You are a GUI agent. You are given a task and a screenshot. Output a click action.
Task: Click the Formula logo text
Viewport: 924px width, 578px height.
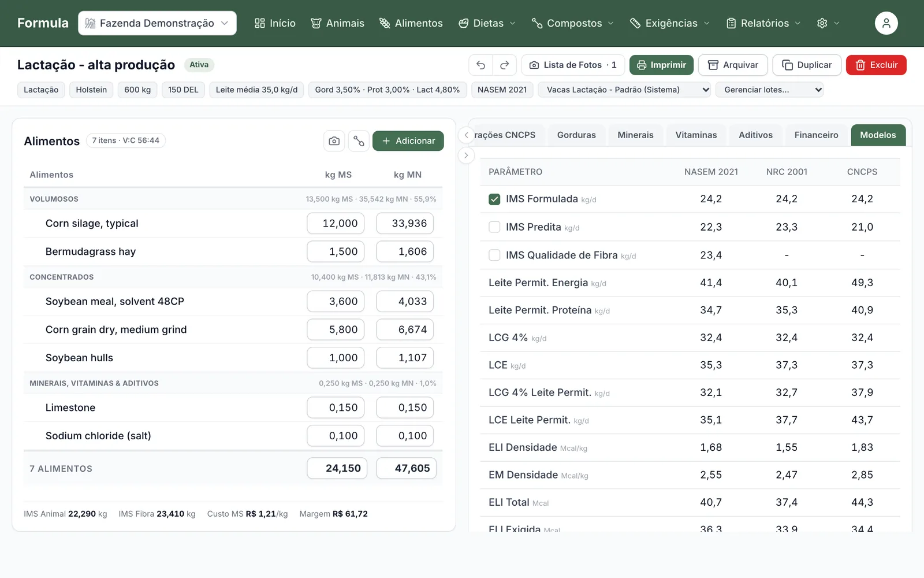pos(43,23)
